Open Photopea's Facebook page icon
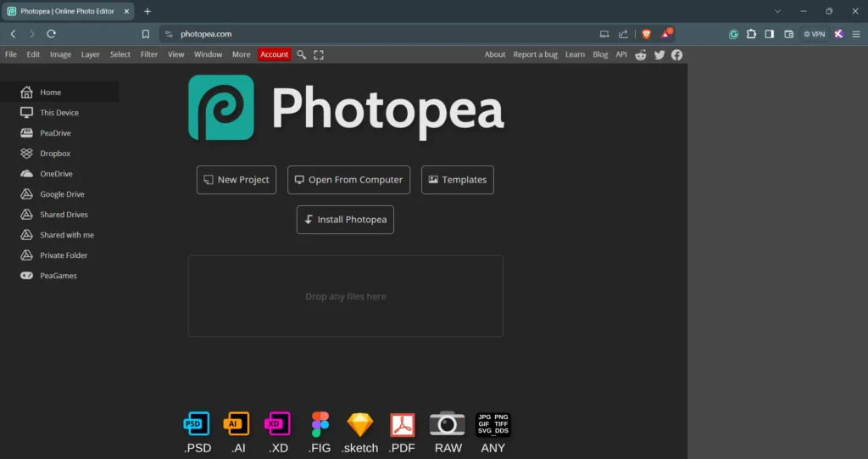Viewport: 868px width, 459px height. click(677, 54)
